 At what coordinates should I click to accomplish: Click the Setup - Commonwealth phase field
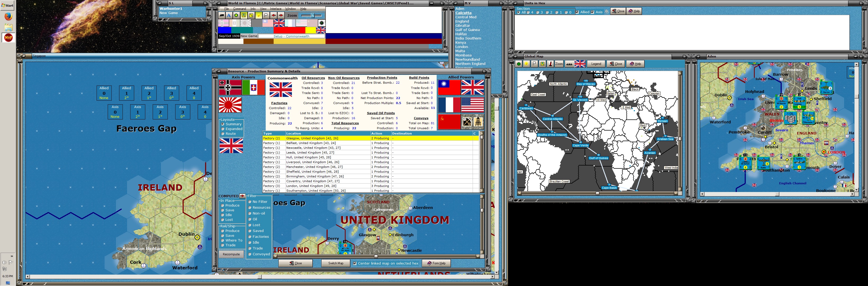[291, 36]
